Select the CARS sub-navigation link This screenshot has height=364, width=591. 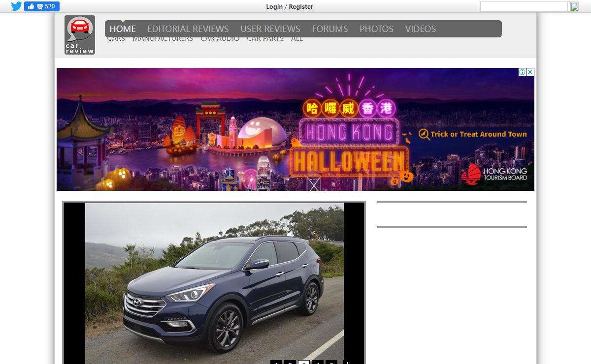tap(116, 39)
